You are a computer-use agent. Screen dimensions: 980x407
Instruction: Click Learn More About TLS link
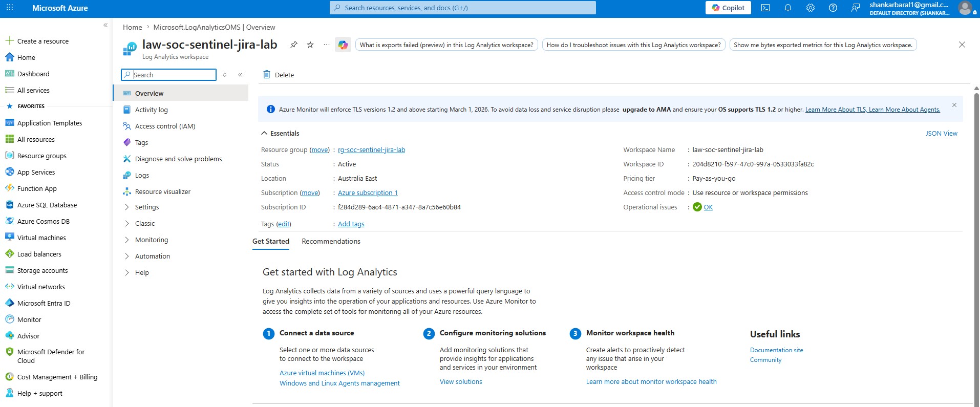click(x=836, y=109)
